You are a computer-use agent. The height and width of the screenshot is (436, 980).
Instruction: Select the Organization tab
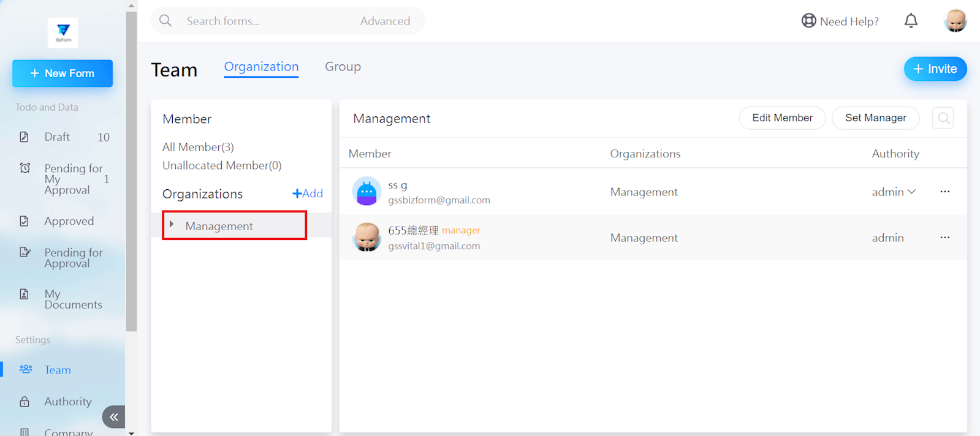click(x=261, y=67)
